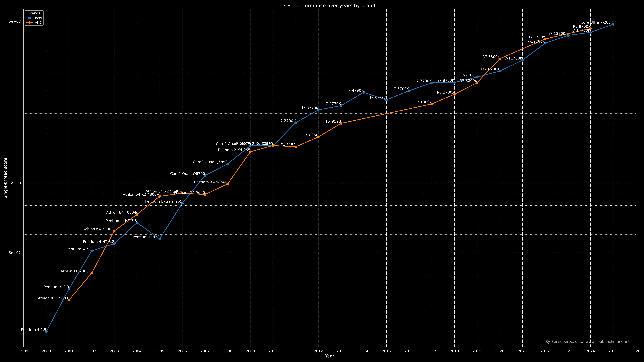
Task: Click the 'Athlon 64 4000+' data label
Action: tap(122, 213)
